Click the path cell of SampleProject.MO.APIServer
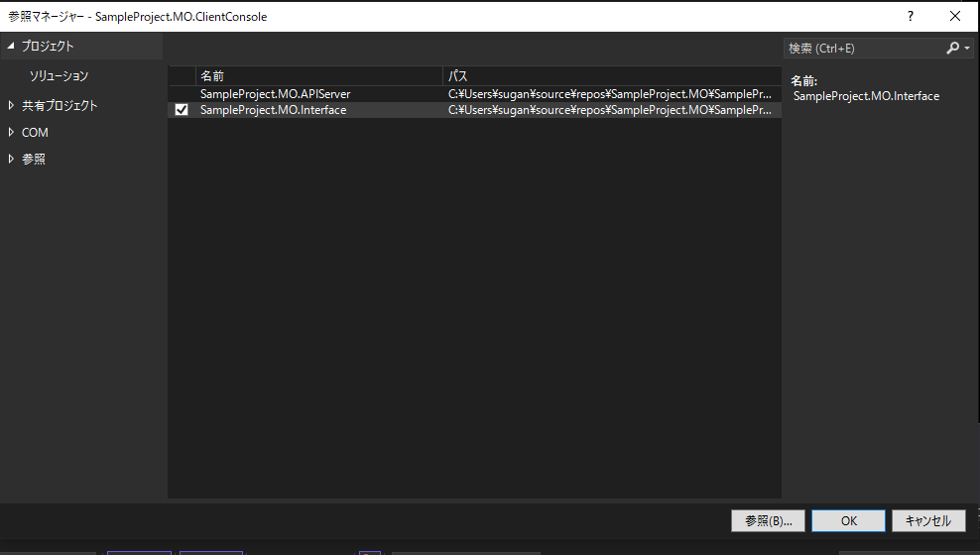The image size is (980, 555). point(610,93)
